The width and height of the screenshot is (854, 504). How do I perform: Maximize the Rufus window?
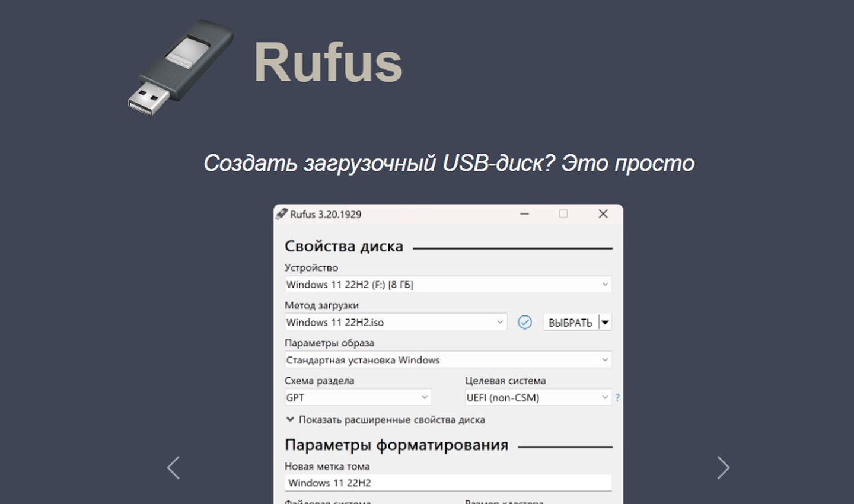563,214
